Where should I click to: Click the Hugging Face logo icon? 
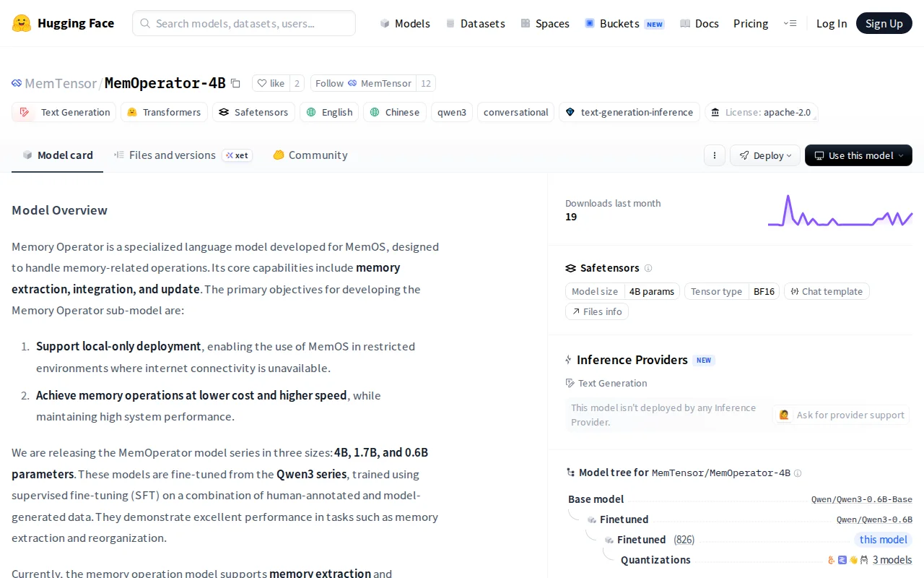click(22, 23)
